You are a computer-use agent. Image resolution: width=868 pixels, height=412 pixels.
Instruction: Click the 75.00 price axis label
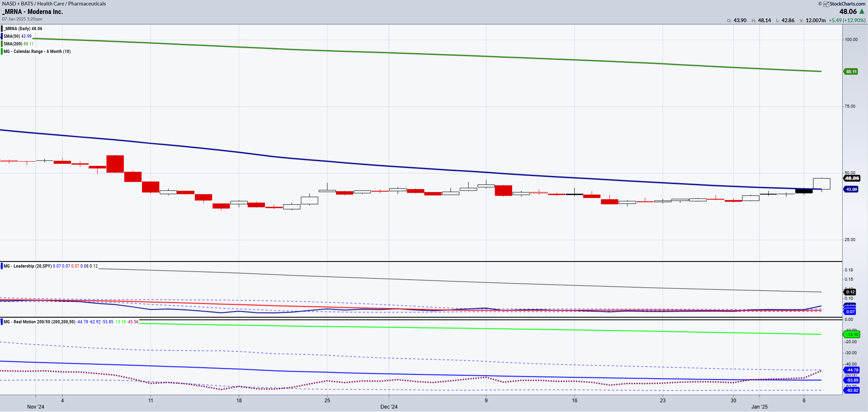[850, 106]
